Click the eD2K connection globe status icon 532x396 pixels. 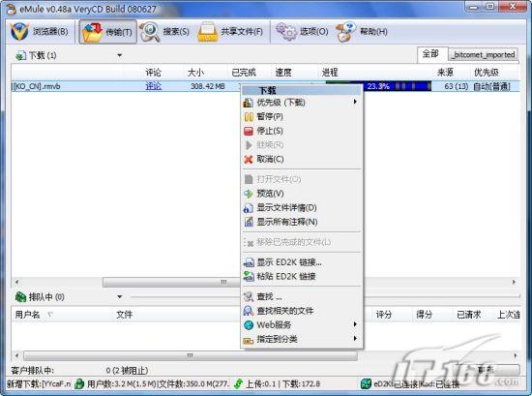pyautogui.click(x=366, y=383)
